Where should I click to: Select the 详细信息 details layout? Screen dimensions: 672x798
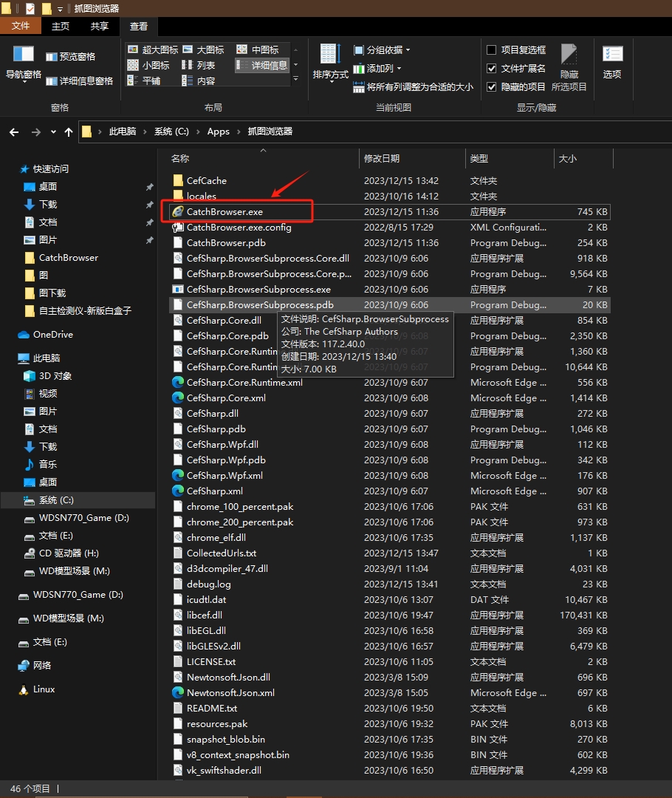tap(262, 65)
